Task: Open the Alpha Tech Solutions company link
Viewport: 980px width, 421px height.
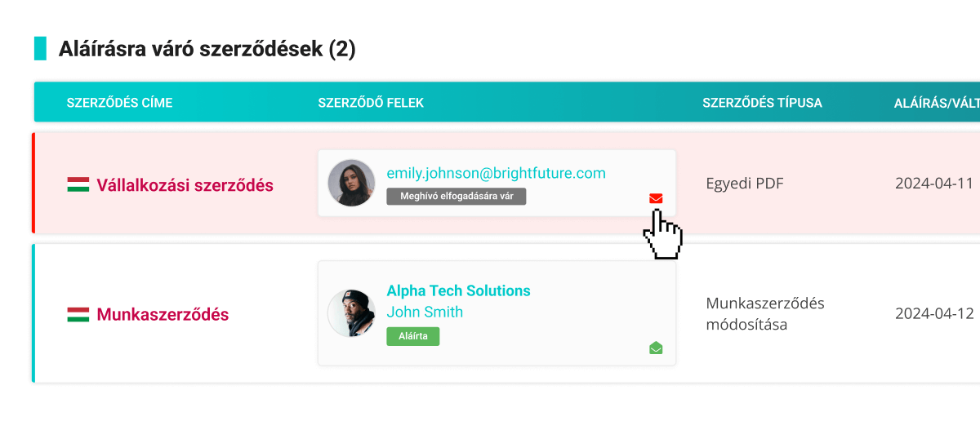Action: [x=458, y=290]
